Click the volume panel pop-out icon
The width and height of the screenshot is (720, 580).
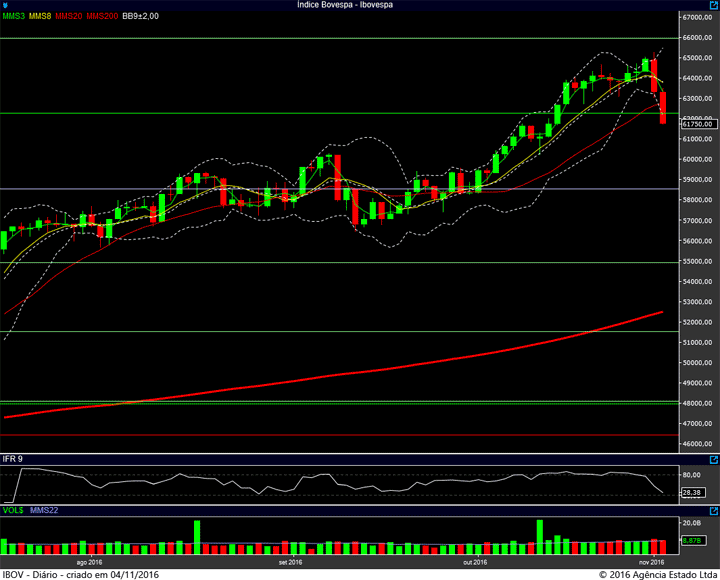[x=714, y=511]
